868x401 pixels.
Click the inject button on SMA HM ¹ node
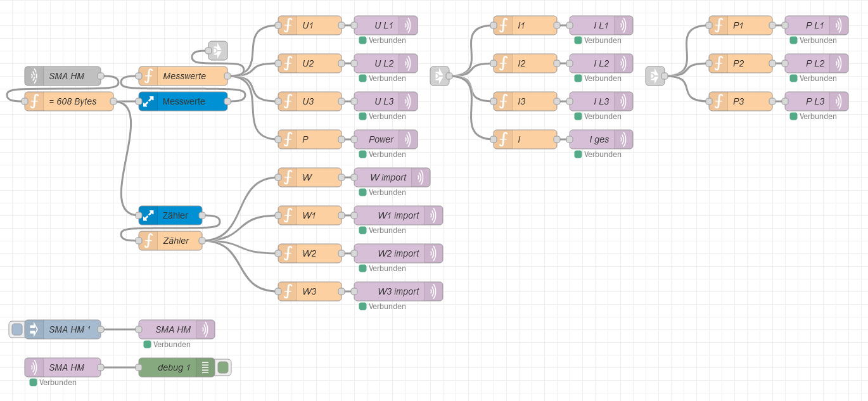(17, 329)
